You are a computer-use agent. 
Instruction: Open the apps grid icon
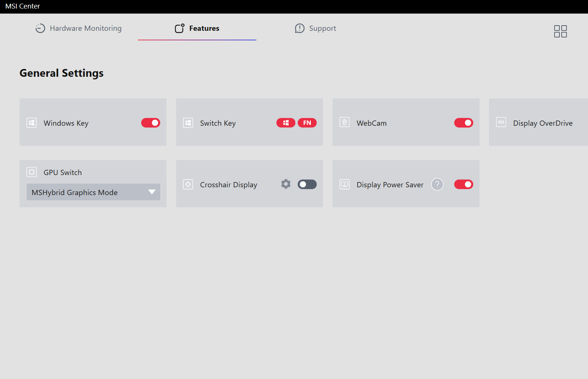(x=560, y=32)
